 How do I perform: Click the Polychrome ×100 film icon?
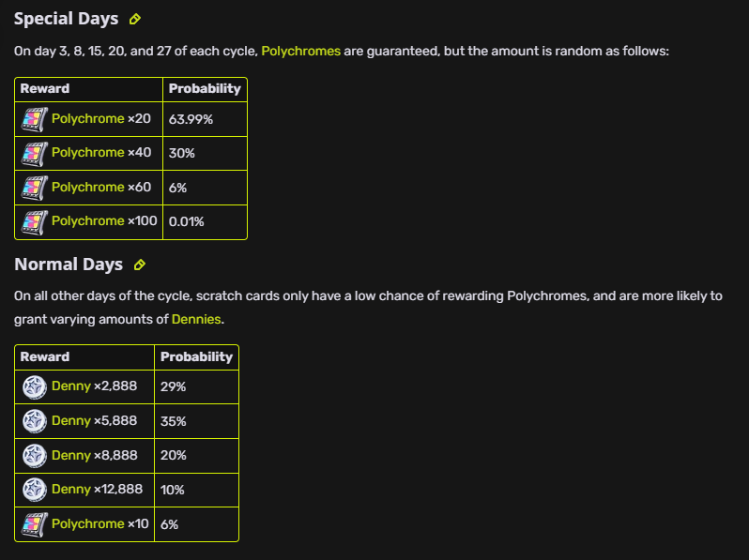35,222
